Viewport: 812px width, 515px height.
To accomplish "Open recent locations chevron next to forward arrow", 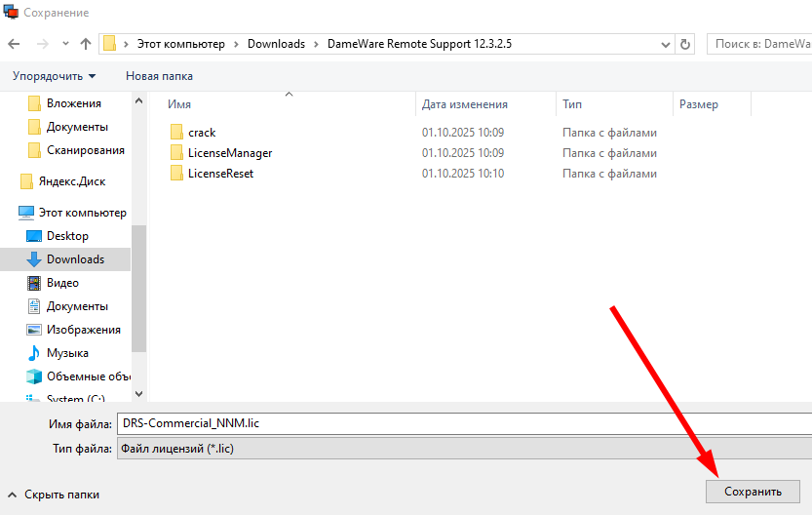I will [x=65, y=44].
